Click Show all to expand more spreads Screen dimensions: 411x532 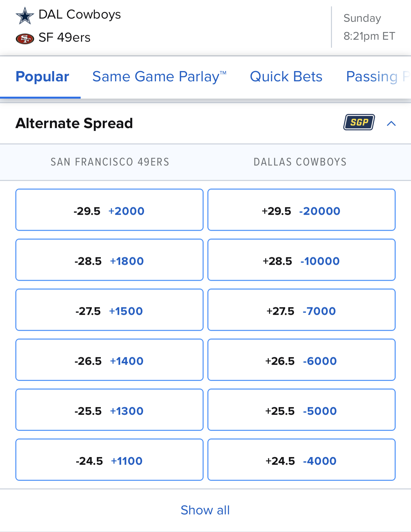pyautogui.click(x=205, y=510)
